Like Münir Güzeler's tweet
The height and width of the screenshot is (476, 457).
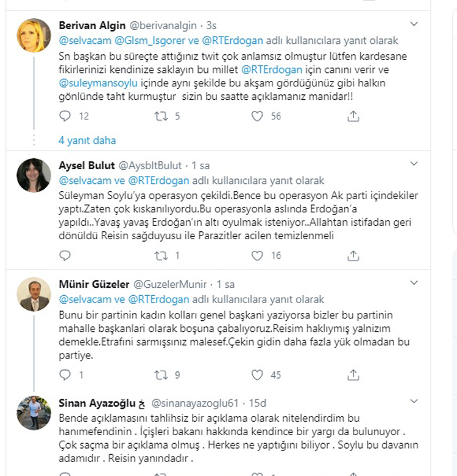click(x=258, y=375)
